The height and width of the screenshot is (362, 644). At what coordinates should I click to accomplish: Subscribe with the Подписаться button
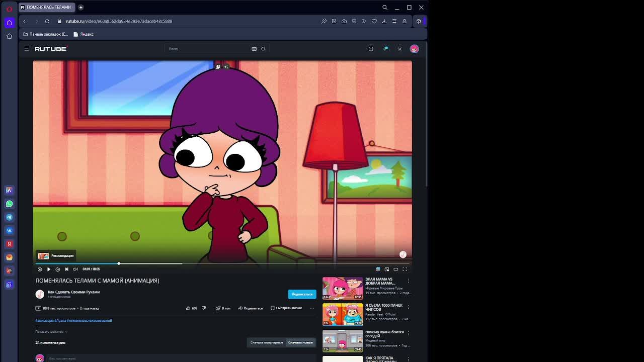[302, 294]
